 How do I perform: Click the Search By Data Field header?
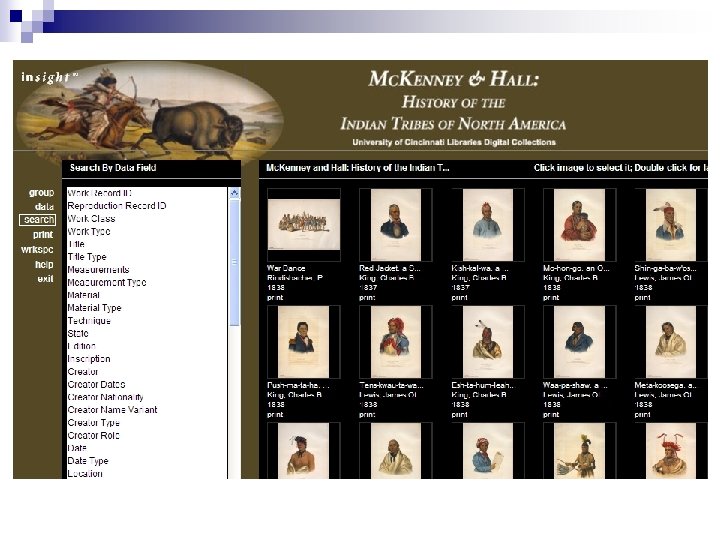coord(113,168)
